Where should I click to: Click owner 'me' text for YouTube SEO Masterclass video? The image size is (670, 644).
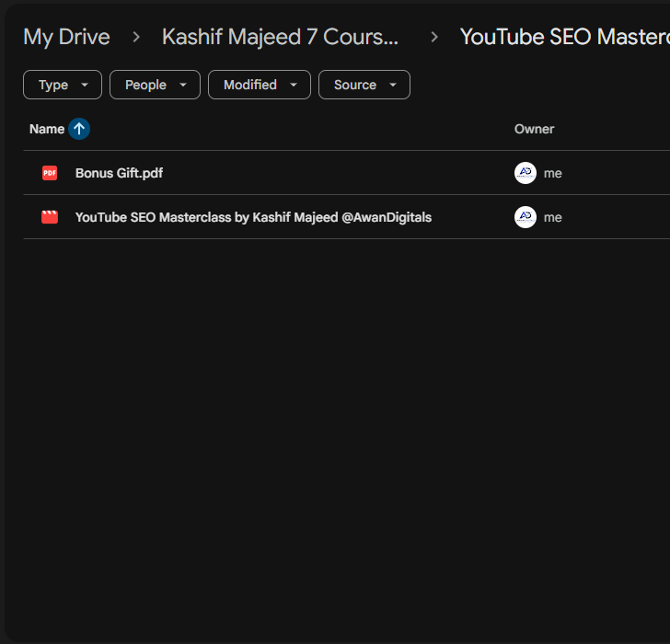(552, 218)
